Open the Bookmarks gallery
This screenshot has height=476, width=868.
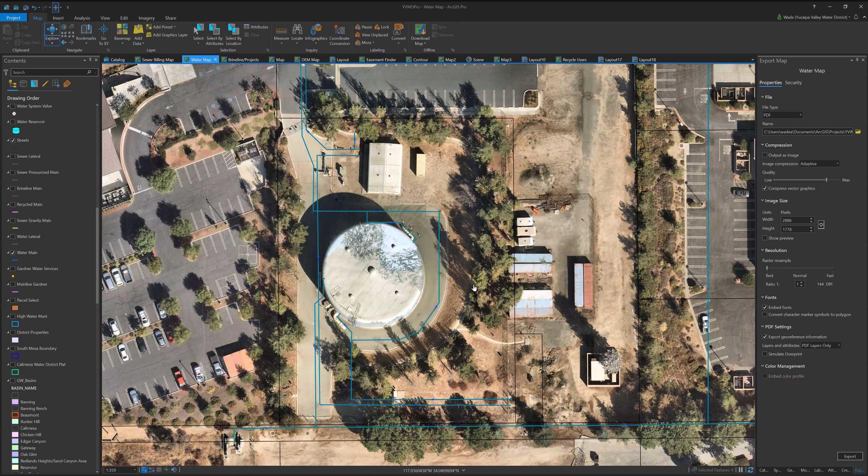pyautogui.click(x=86, y=34)
